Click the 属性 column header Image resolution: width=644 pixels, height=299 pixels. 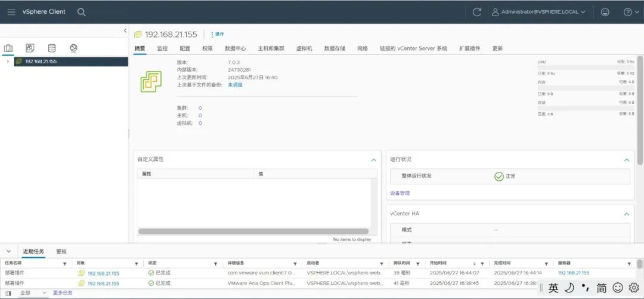pyautogui.click(x=196, y=174)
